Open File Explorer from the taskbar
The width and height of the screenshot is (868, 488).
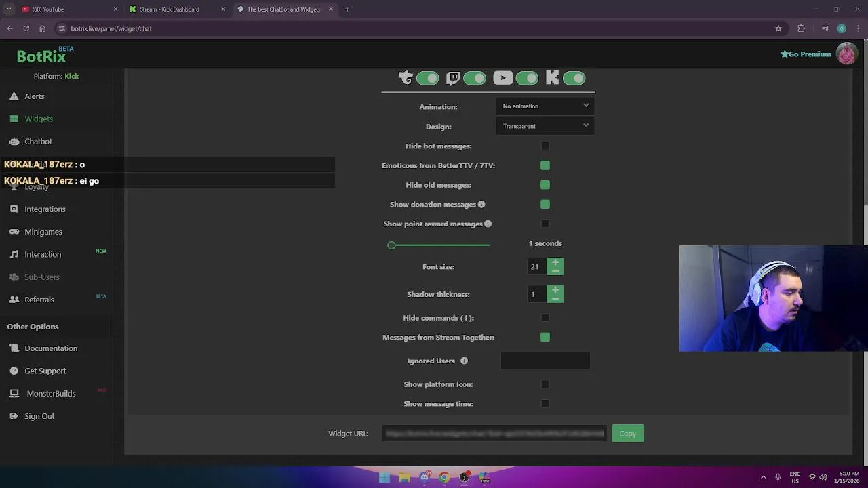[x=404, y=477]
